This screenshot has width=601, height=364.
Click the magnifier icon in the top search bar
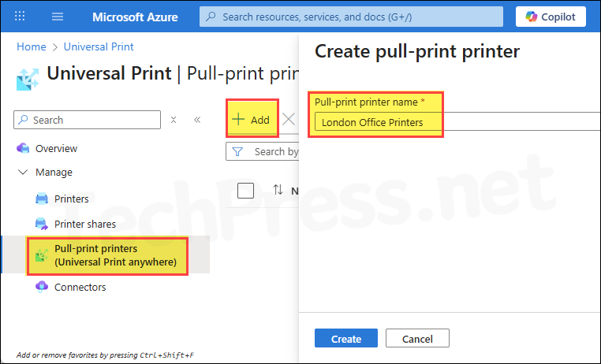pyautogui.click(x=211, y=17)
